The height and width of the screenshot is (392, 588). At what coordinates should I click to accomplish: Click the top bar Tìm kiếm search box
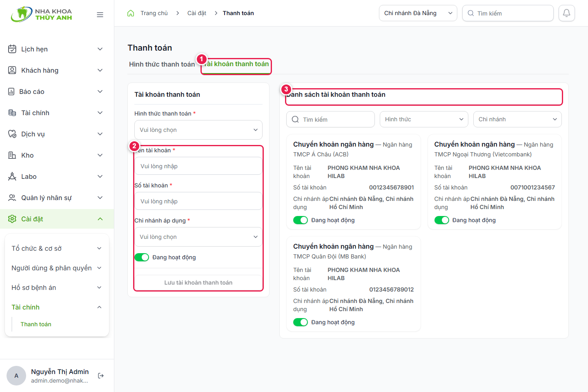point(508,13)
